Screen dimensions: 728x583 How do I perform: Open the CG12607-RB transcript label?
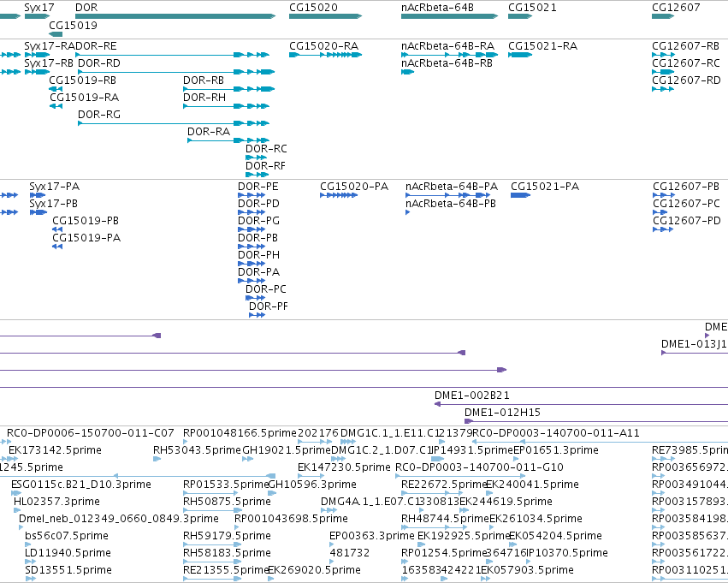[686, 46]
